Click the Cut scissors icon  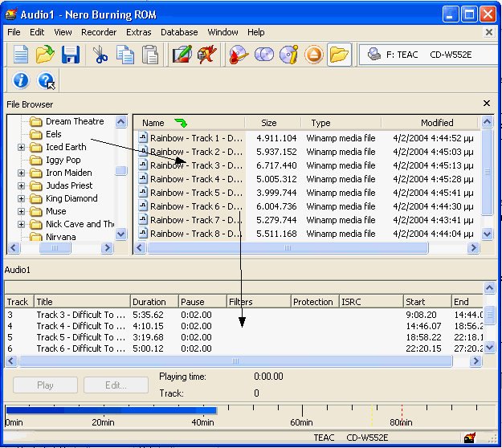pyautogui.click(x=100, y=55)
